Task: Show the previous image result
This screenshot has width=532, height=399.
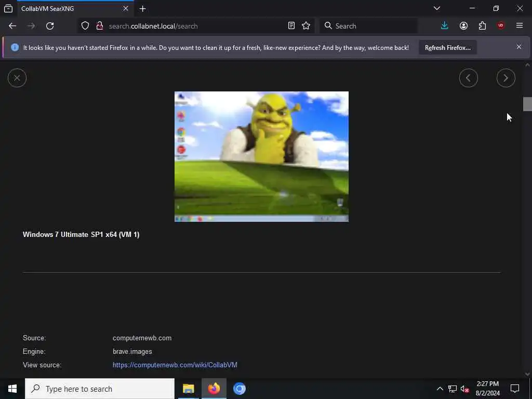Action: [468, 78]
